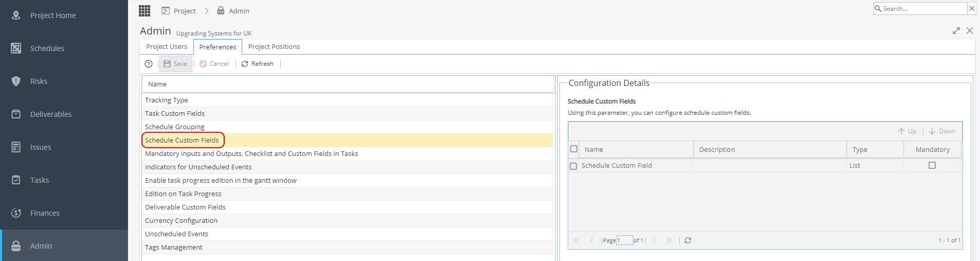The height and width of the screenshot is (261, 980).
Task: Open the apps grid menu icon
Action: coord(144,11)
